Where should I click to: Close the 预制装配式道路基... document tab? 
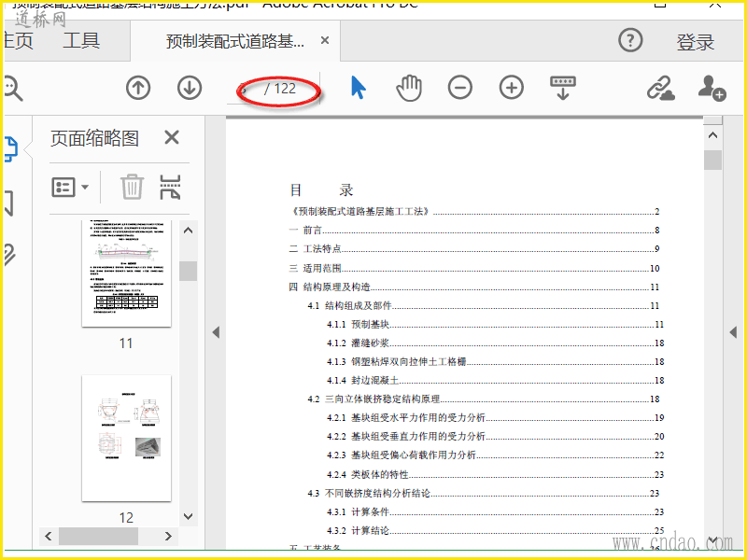point(325,40)
